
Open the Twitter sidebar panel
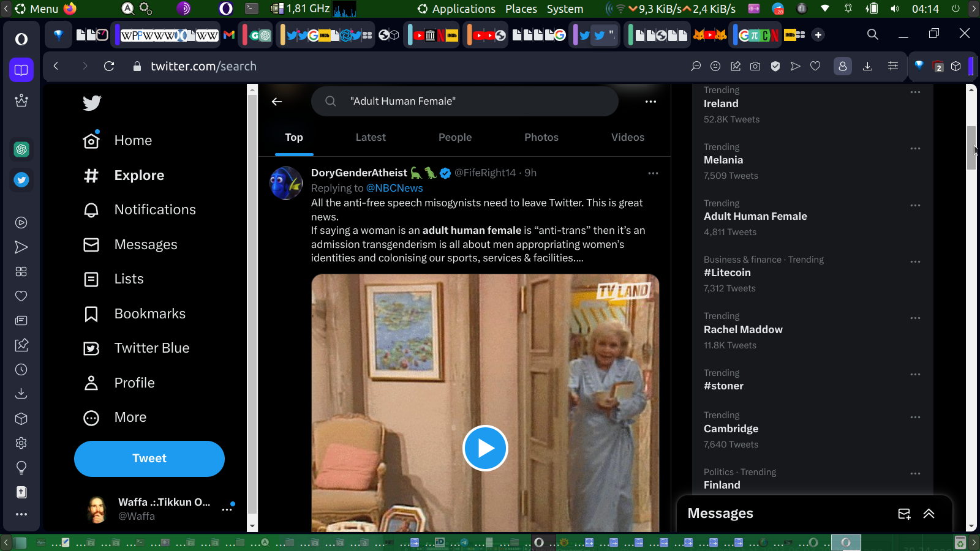pos(21,180)
